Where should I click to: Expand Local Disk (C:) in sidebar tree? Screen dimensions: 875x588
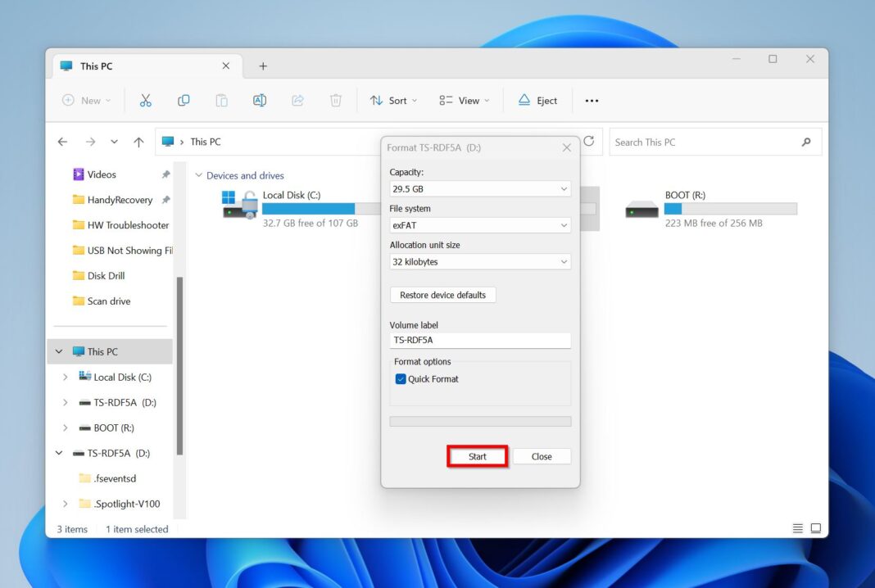point(66,378)
